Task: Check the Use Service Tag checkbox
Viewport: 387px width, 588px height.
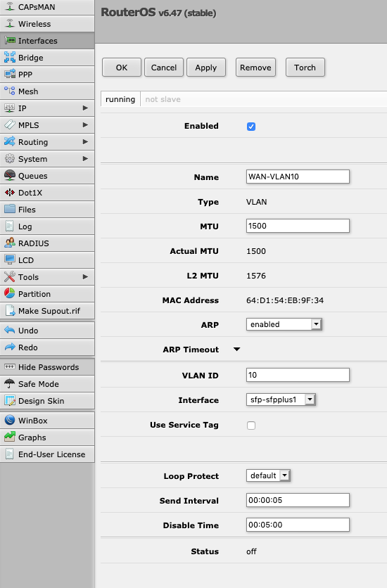Action: (251, 426)
